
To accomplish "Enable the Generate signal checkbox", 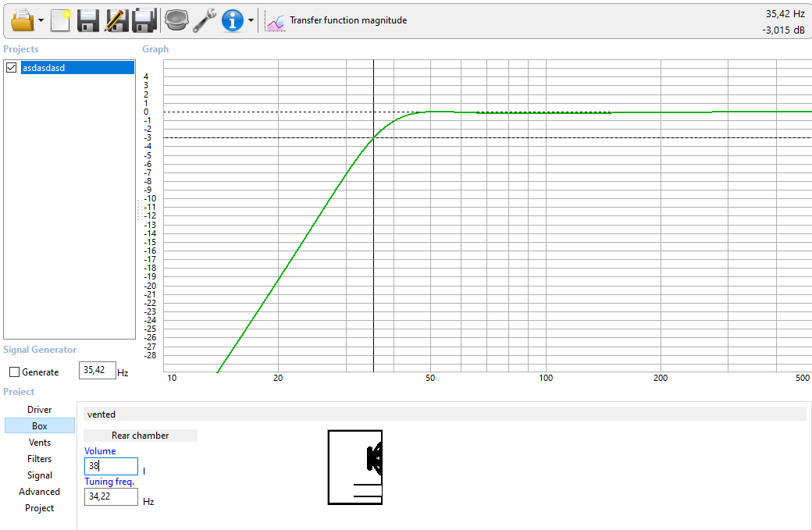I will [15, 372].
